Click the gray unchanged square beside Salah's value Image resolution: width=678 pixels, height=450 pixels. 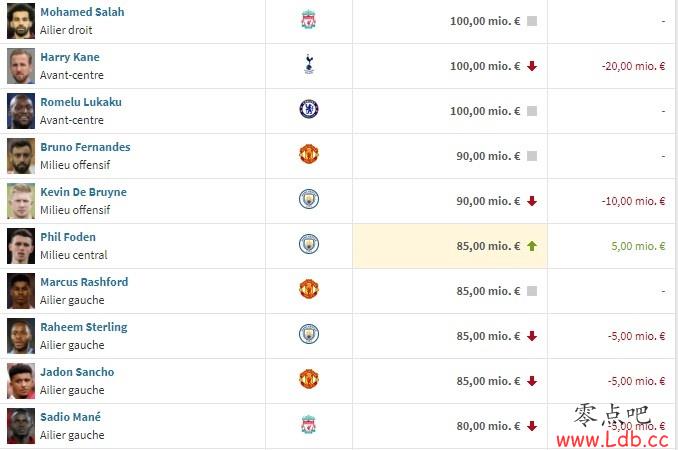532,21
